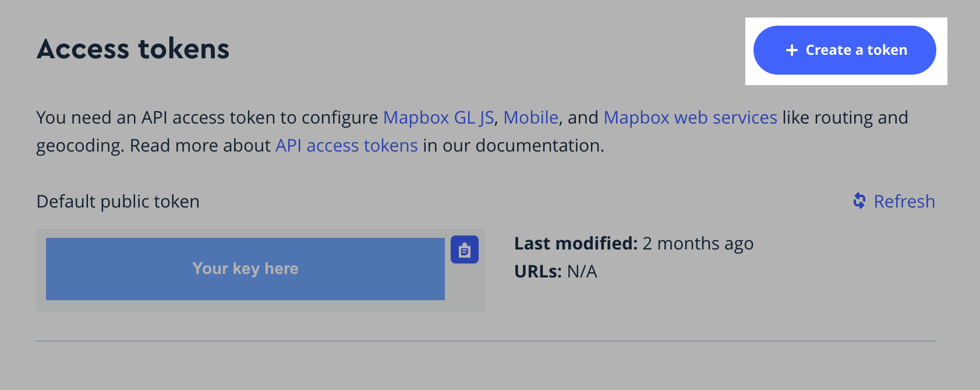
Task: Open the API access tokens documentation link
Action: pyautogui.click(x=346, y=146)
